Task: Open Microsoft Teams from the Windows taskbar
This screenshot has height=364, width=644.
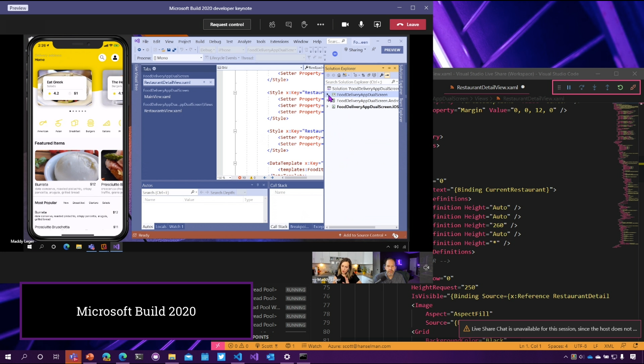Action: pos(73,357)
